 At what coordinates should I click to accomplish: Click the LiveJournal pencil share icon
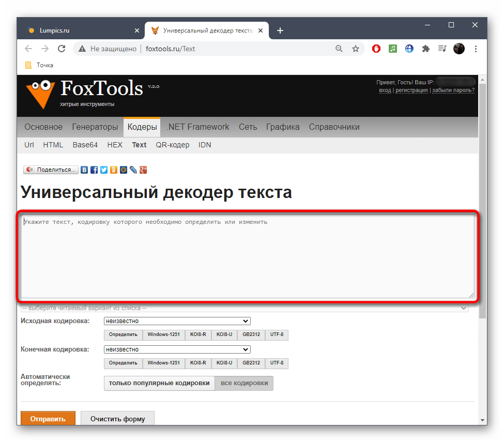(133, 170)
